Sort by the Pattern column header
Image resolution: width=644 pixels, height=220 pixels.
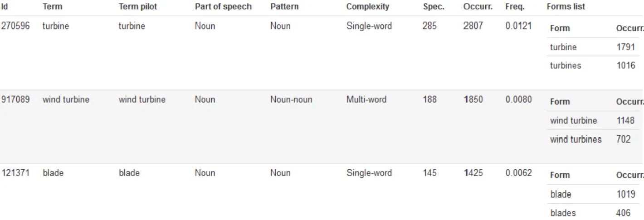[284, 7]
